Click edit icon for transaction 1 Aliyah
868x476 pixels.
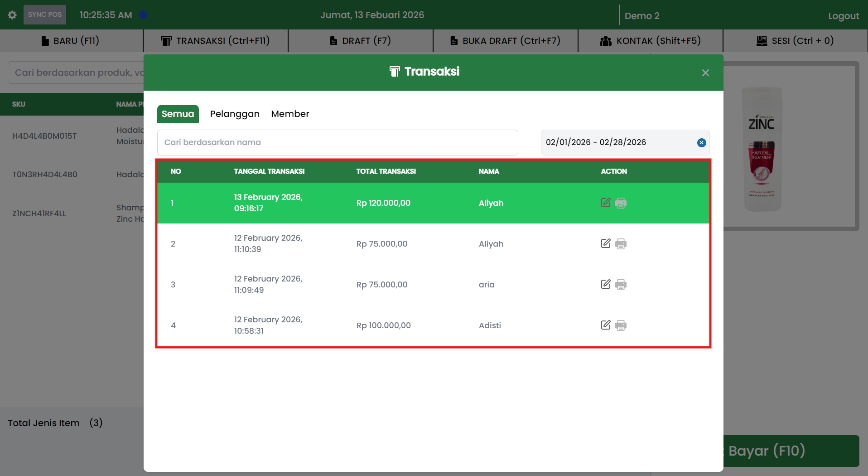pos(606,203)
